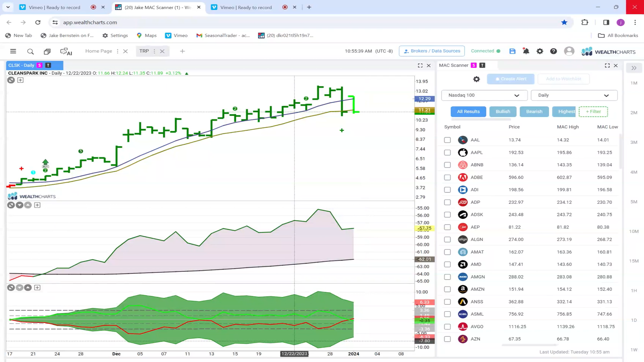Select the 1D timeframe in sidebar
Image resolution: width=644 pixels, height=362 pixels.
click(634, 320)
